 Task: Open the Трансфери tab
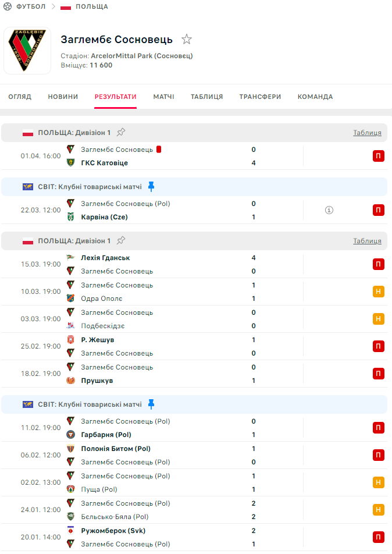pos(260,97)
